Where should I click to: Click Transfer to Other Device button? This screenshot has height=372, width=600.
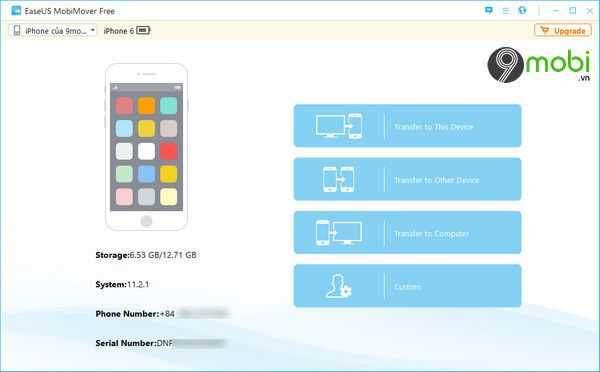tap(408, 179)
